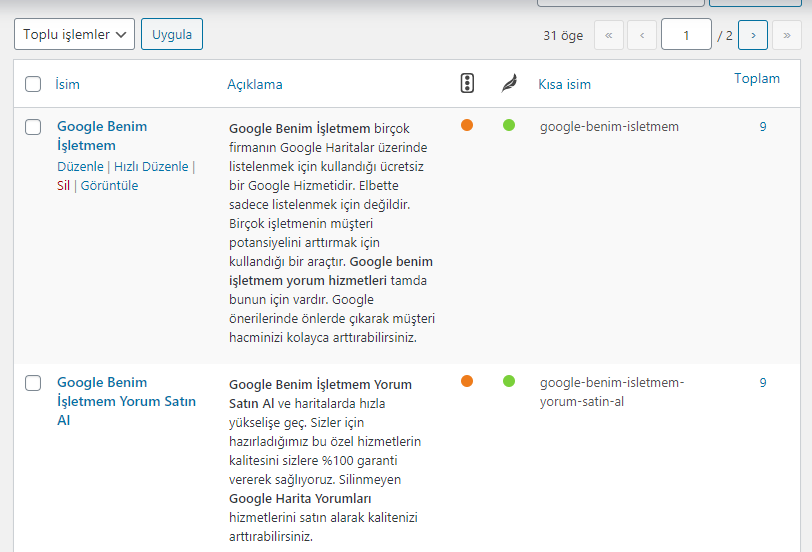Image resolution: width=812 pixels, height=552 pixels.
Task: Sort by Açıklama column header
Action: click(x=254, y=84)
